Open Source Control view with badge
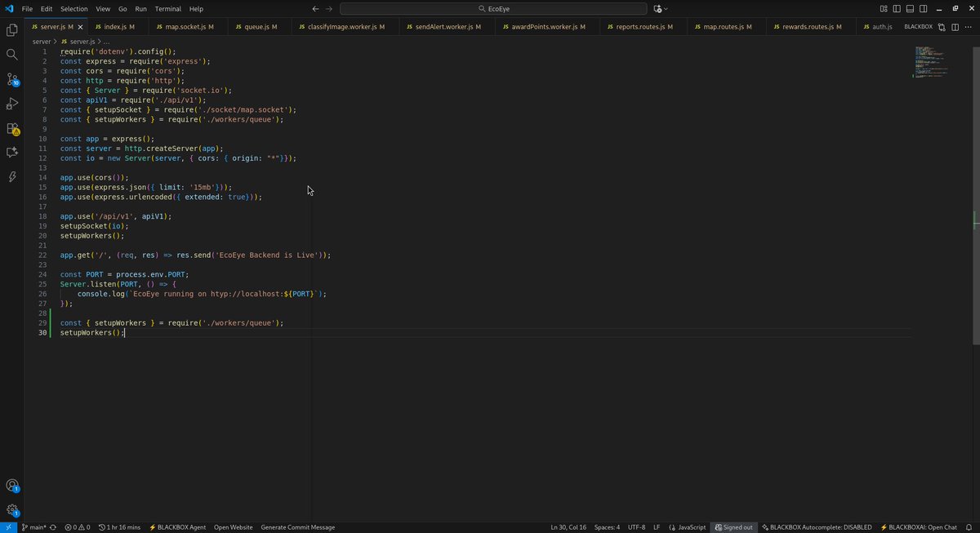Image resolution: width=980 pixels, height=533 pixels. (x=12, y=79)
